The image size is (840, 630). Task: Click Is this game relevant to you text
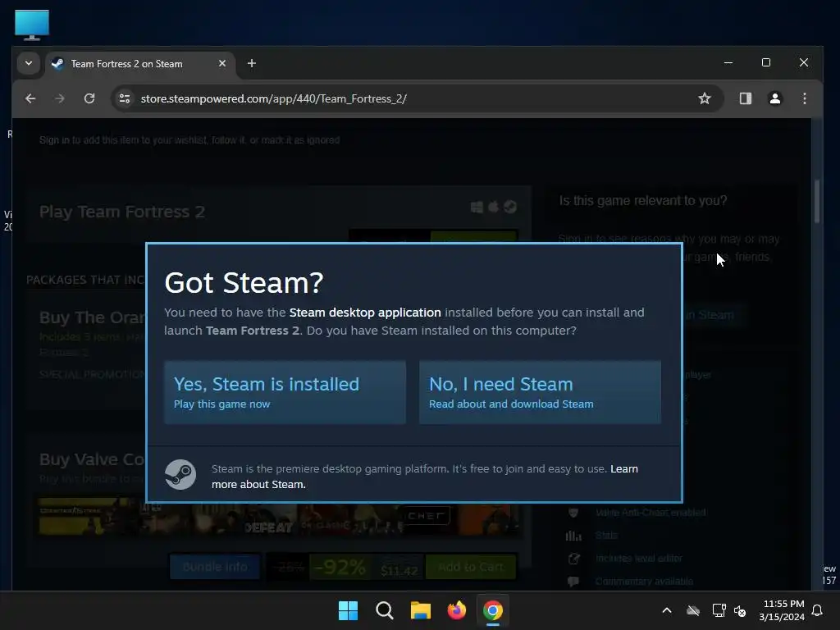[643, 201]
